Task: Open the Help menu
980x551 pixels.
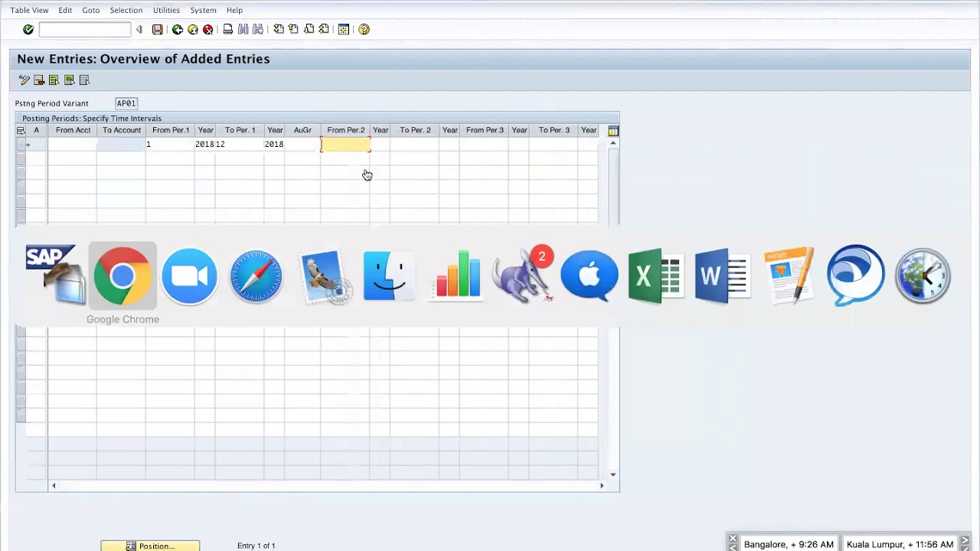Action: coord(234,10)
